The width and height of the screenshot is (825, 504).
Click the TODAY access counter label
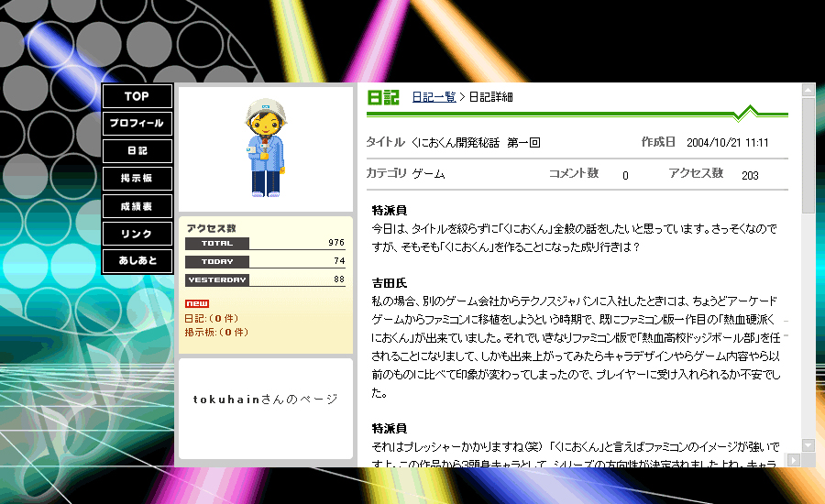[217, 262]
